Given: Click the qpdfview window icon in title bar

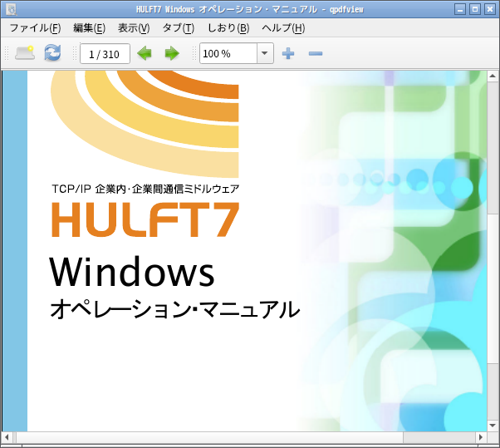Looking at the screenshot, I should pyautogui.click(x=12, y=9).
